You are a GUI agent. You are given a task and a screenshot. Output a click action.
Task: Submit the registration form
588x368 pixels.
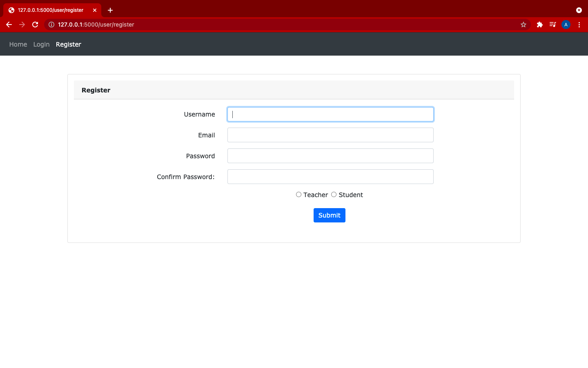330,215
